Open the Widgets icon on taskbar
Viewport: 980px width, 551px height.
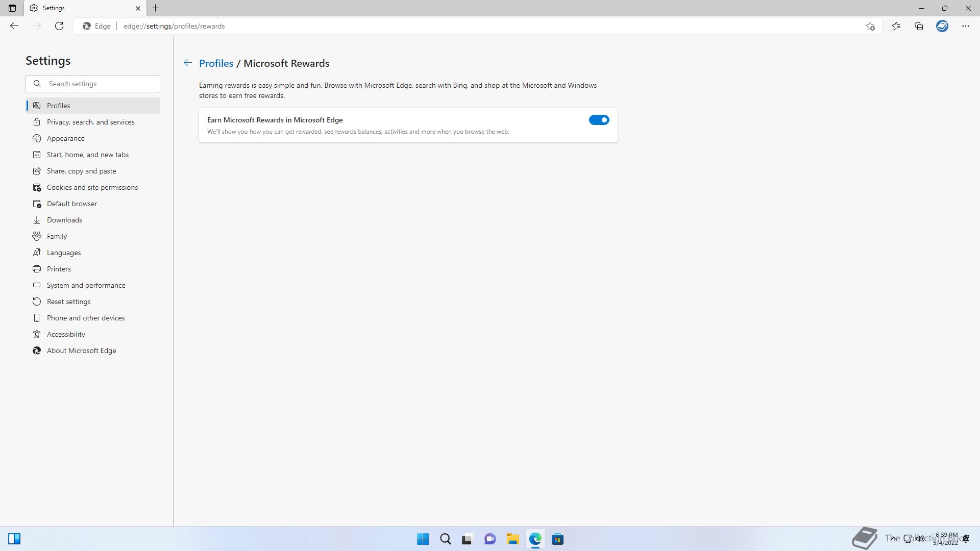pos(14,539)
